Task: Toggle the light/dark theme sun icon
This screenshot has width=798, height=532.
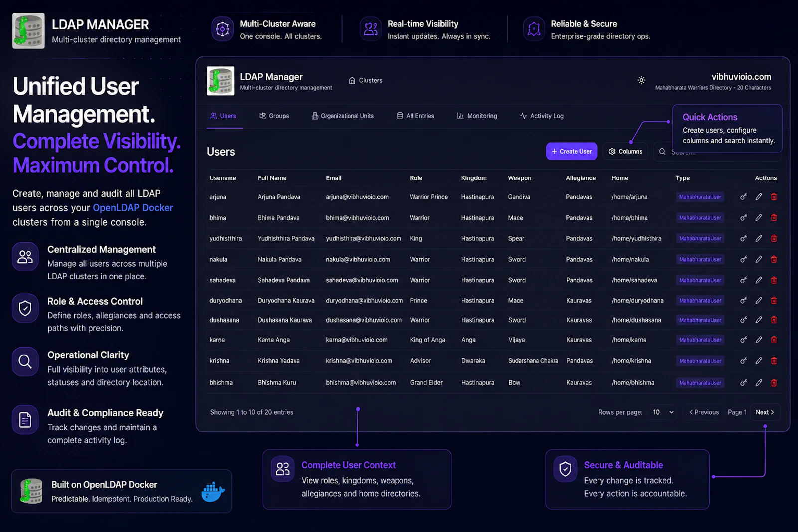Action: [641, 80]
